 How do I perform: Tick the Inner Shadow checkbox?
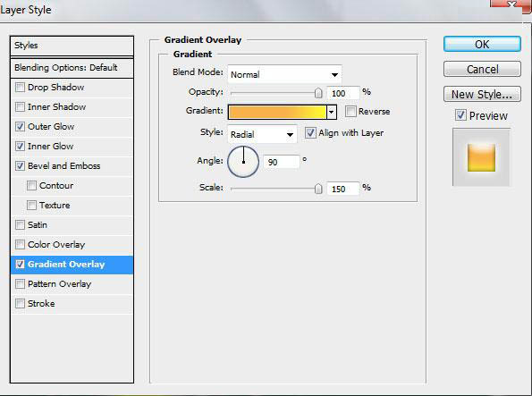20,107
